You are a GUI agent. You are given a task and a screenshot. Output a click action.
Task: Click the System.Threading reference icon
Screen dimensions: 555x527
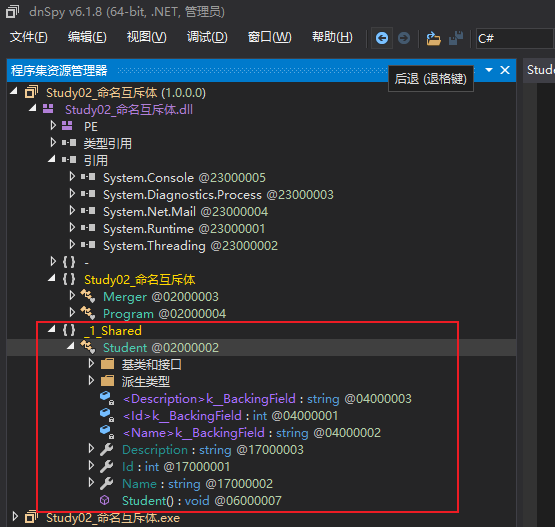coord(88,245)
